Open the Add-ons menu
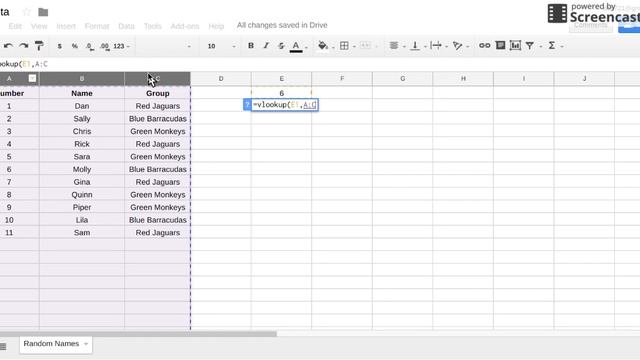Screen dimensions: 640x360 coord(184,26)
